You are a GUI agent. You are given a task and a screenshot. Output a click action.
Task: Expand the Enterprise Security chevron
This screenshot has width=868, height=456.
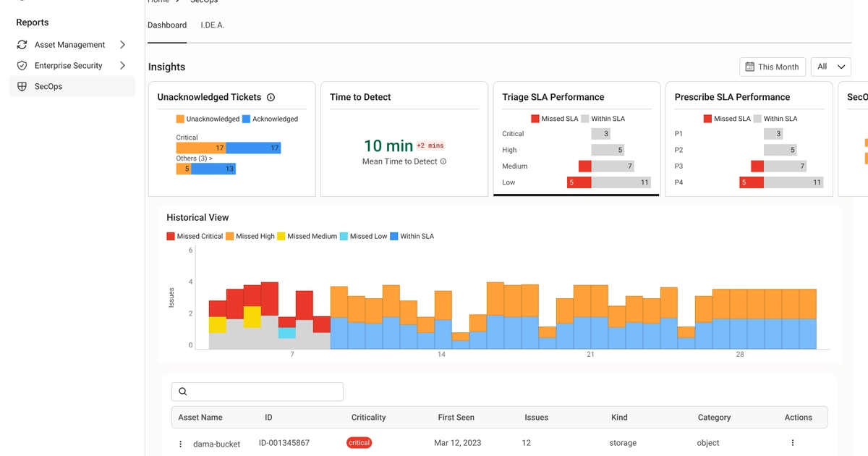tap(122, 66)
